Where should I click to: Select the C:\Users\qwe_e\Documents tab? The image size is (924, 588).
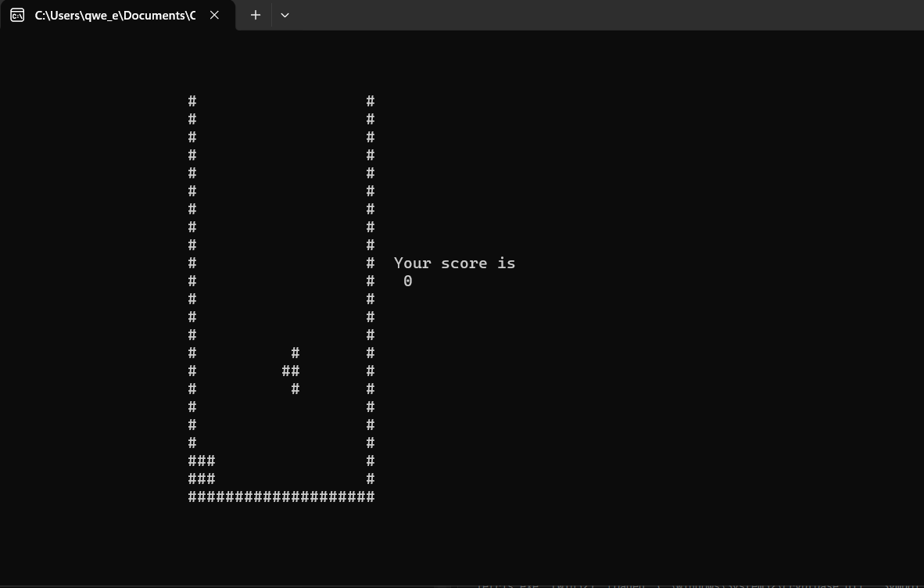coord(115,15)
